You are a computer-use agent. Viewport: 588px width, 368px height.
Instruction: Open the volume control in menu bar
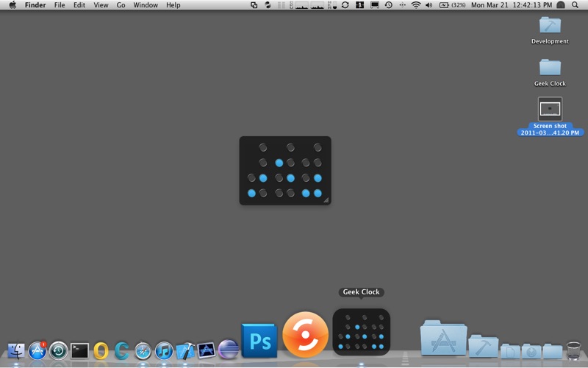coord(429,5)
